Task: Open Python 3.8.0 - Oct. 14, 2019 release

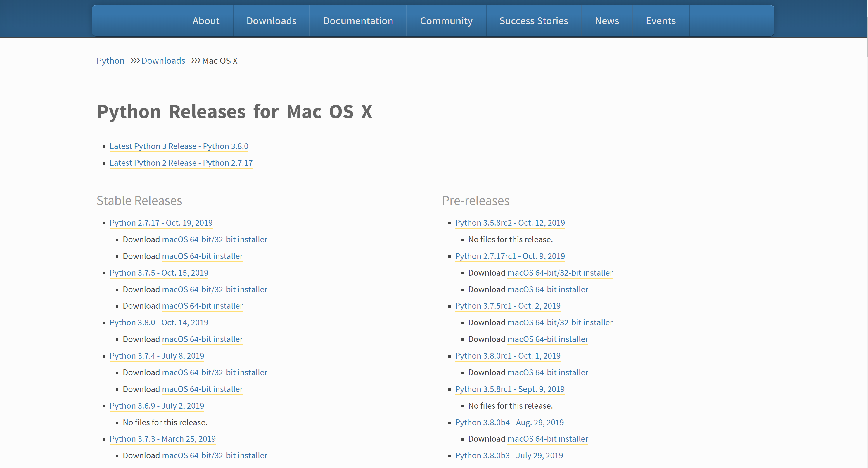Action: point(159,322)
